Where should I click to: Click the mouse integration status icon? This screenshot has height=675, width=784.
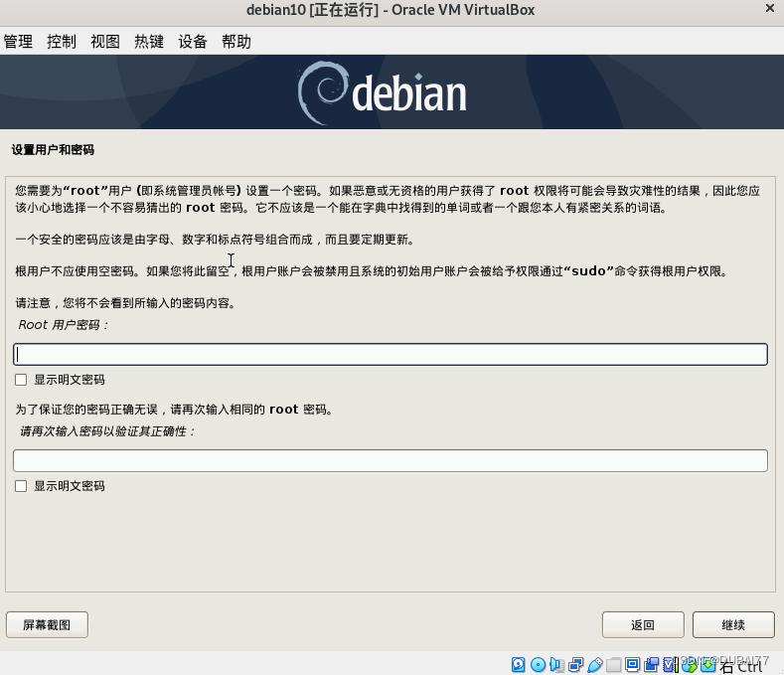689,664
